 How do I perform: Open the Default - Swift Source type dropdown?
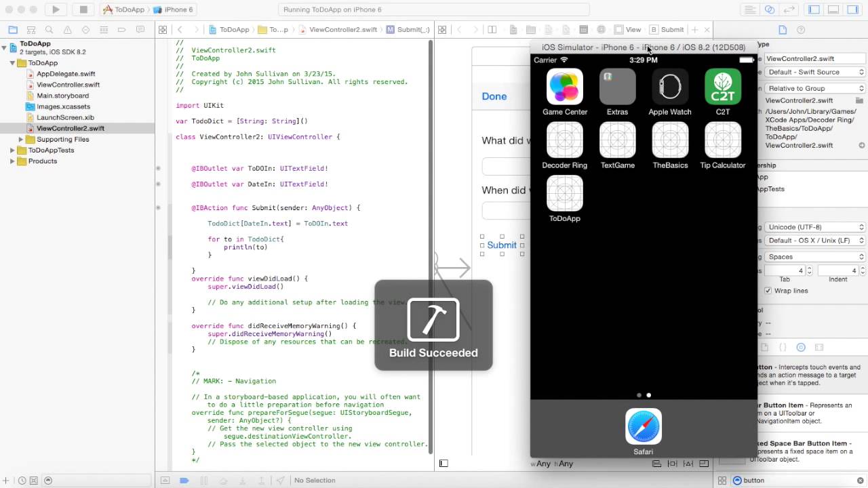pos(816,72)
